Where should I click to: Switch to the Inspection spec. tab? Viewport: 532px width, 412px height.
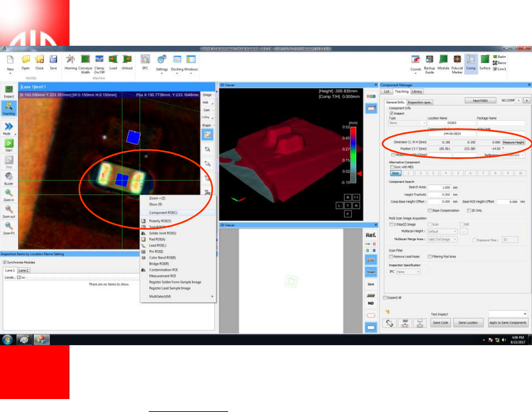pos(420,102)
